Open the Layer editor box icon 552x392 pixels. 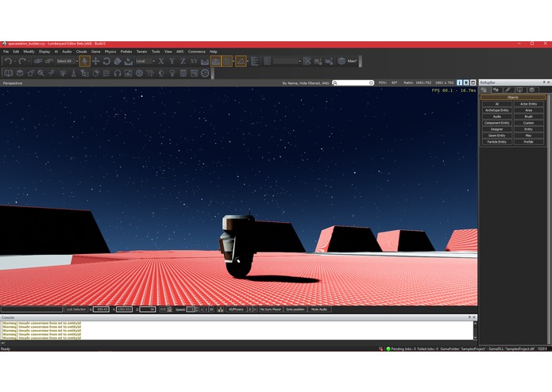(x=20, y=73)
